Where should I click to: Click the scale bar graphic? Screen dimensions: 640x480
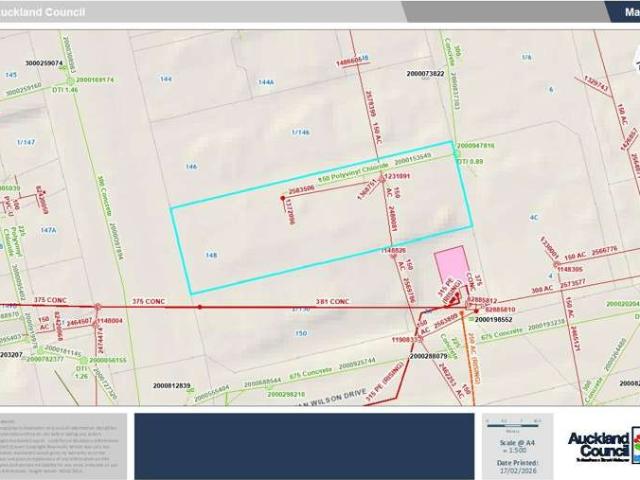514,426
